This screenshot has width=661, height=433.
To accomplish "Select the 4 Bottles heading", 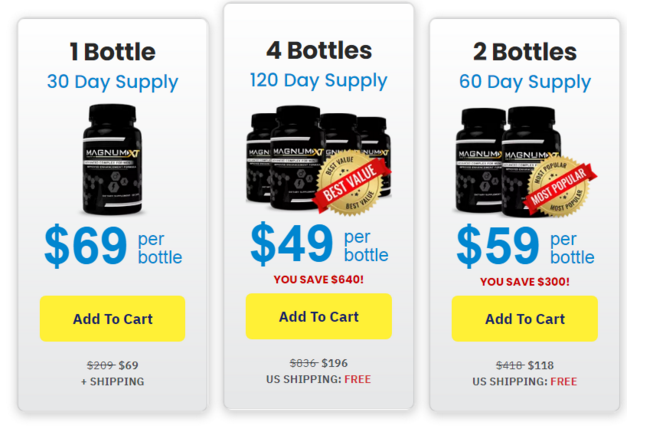I will click(x=319, y=50).
